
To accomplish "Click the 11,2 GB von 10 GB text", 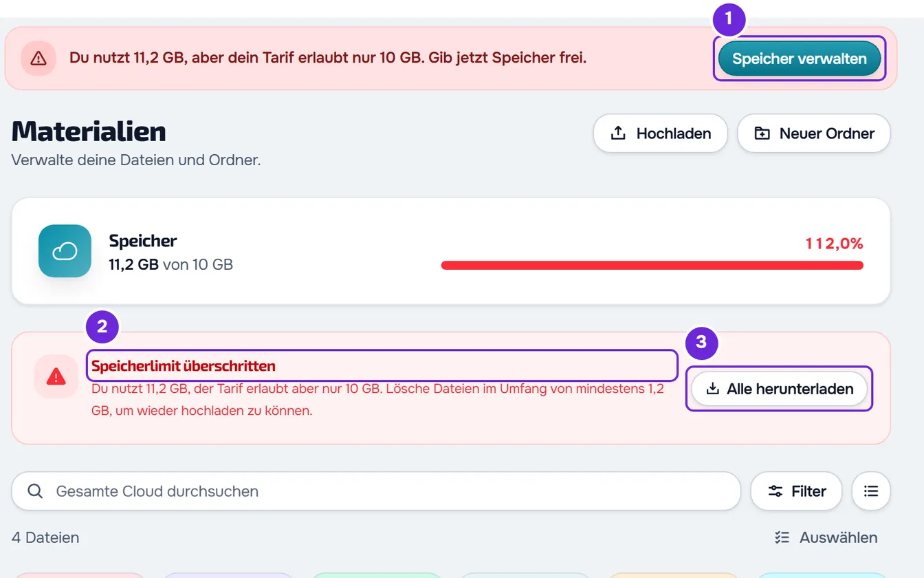I will coord(170,264).
